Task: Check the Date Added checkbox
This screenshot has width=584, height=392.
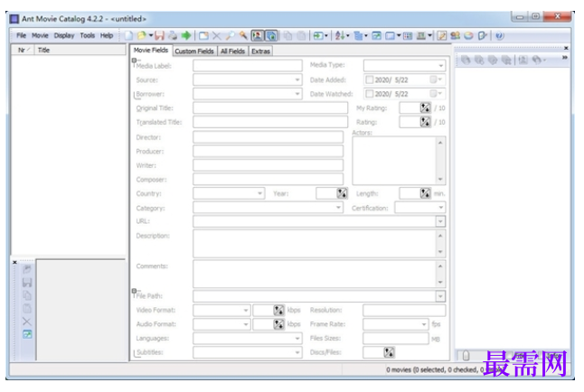Action: coord(370,80)
